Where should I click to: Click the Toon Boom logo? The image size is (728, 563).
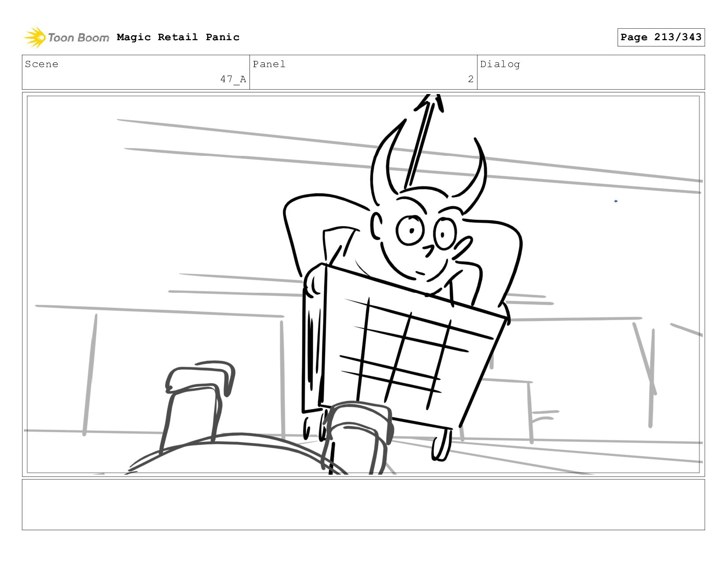pyautogui.click(x=66, y=38)
